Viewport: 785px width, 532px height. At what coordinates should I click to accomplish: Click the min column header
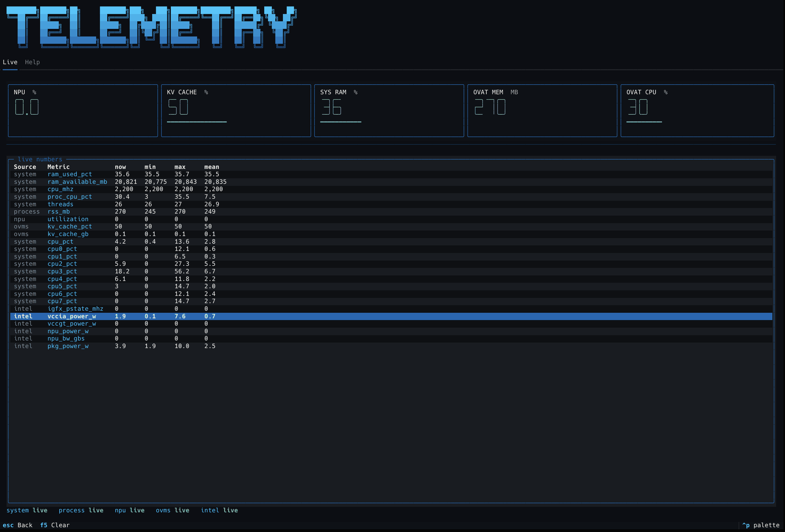150,167
